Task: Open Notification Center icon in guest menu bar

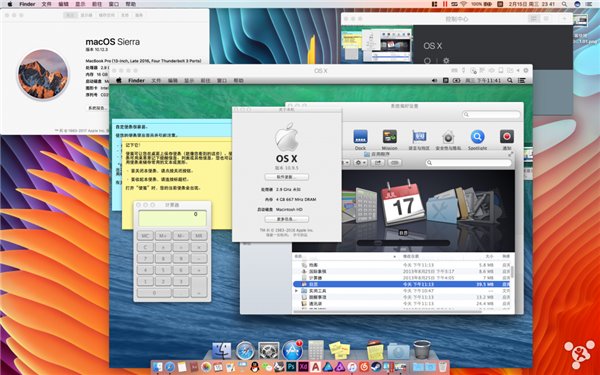Action: (522, 80)
